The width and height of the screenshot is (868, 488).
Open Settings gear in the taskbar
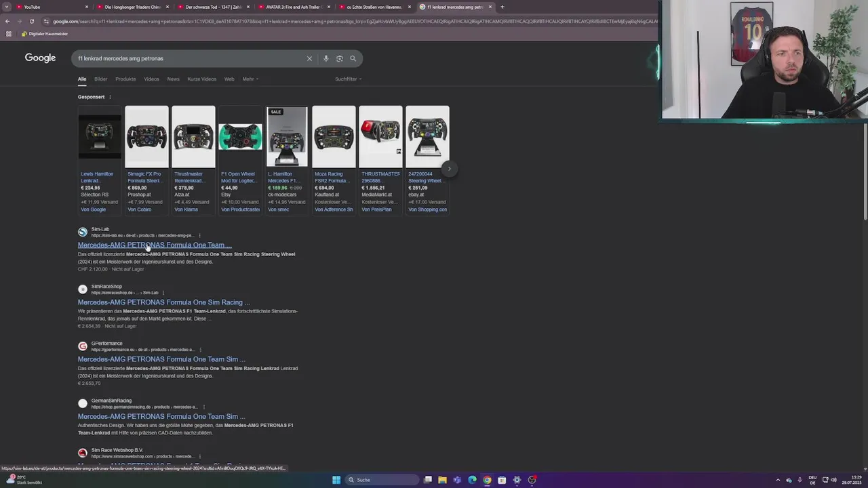point(517,480)
